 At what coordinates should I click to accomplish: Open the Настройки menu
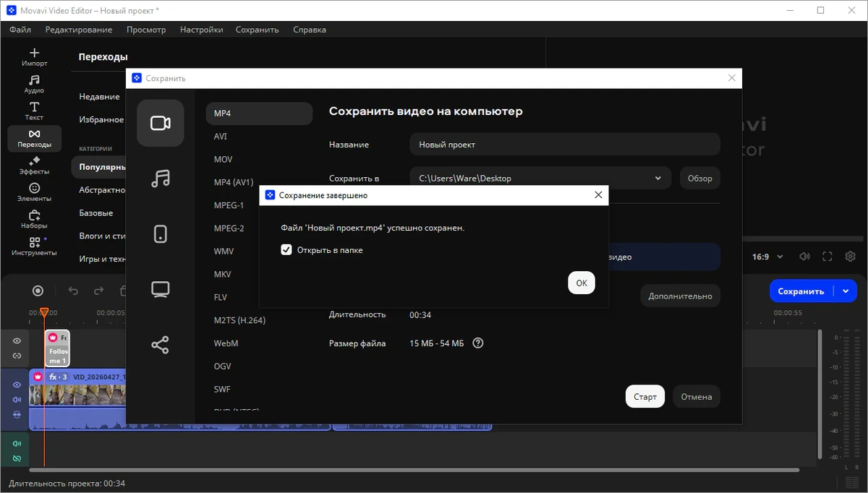(202, 30)
